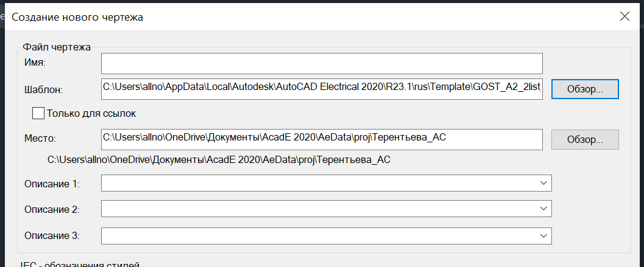Click the Шаблон: field label
Viewport: 644px width, 267px height.
pos(43,89)
